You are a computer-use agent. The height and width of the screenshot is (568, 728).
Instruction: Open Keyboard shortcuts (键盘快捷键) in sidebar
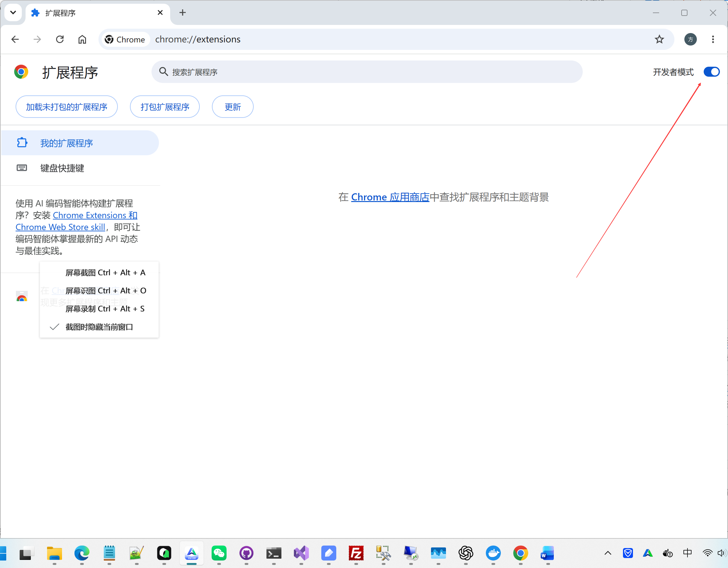pyautogui.click(x=80, y=168)
